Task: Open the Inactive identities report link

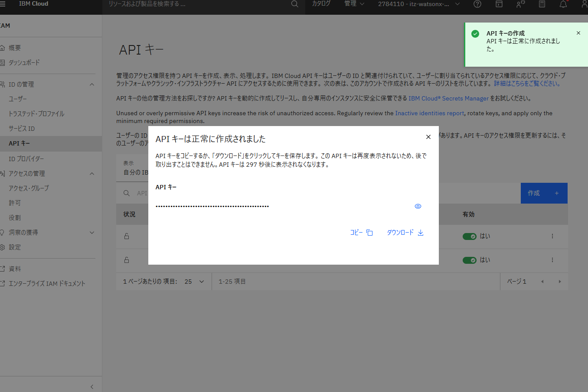Action: 429,113
